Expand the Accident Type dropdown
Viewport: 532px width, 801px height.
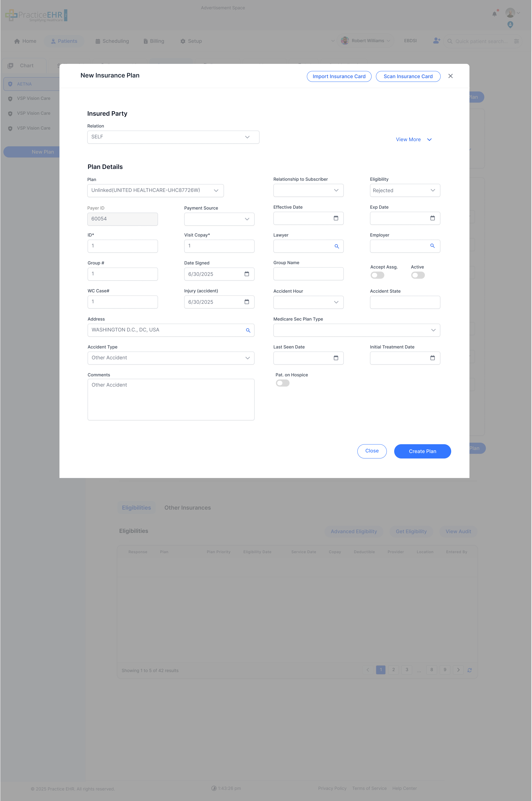click(171, 358)
